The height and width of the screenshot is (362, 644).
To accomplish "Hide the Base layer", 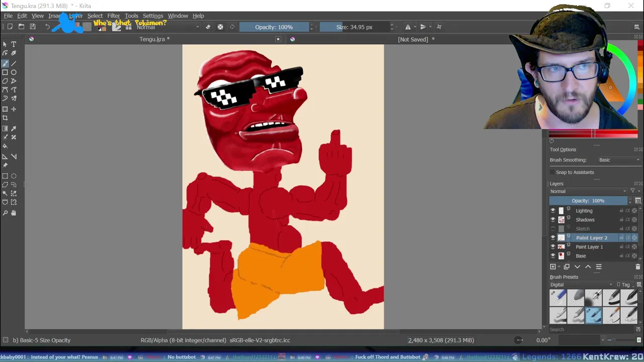I will coord(553,256).
